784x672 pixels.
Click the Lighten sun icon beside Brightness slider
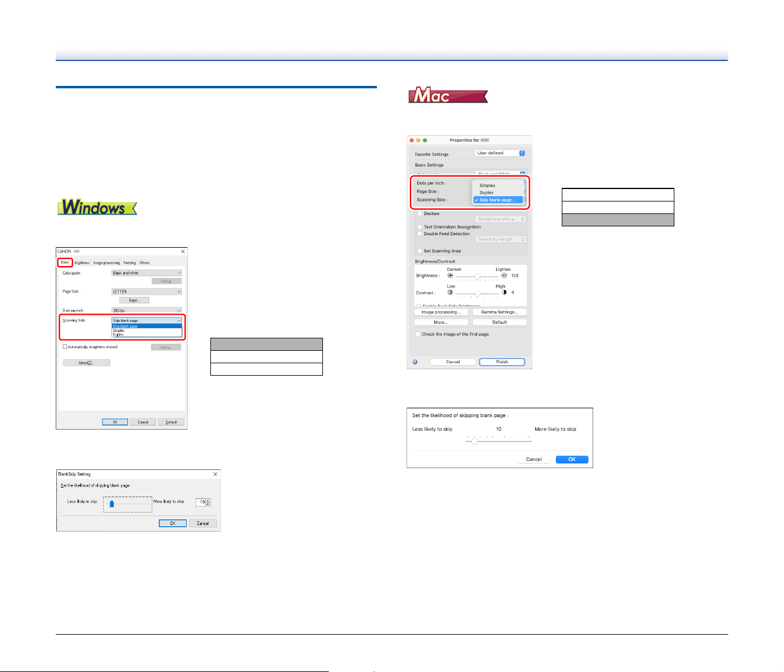click(504, 276)
